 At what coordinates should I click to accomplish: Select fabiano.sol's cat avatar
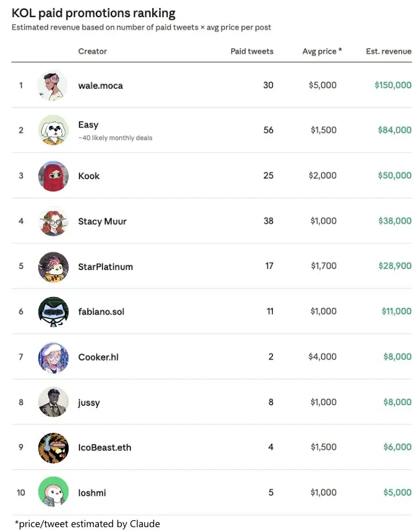(x=53, y=311)
